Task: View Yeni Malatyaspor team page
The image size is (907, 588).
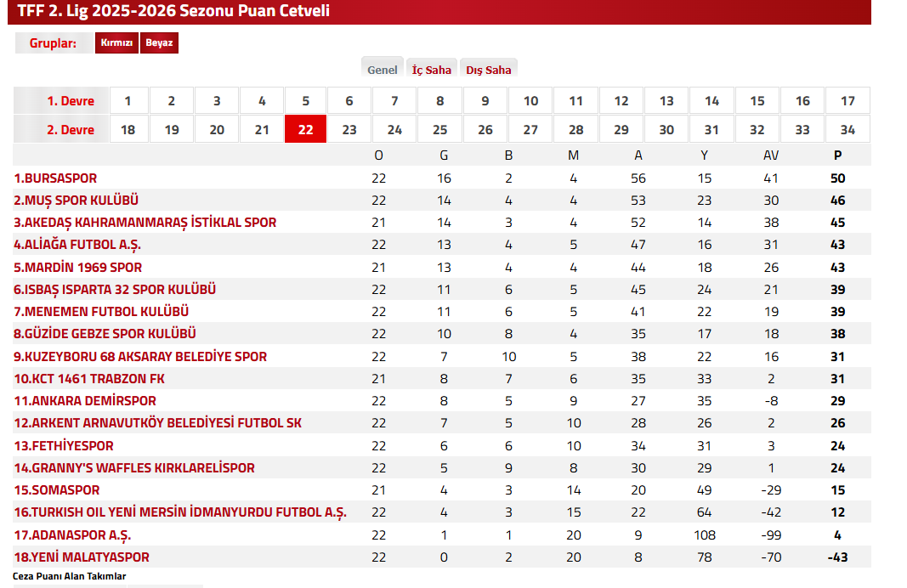Action: click(x=81, y=557)
